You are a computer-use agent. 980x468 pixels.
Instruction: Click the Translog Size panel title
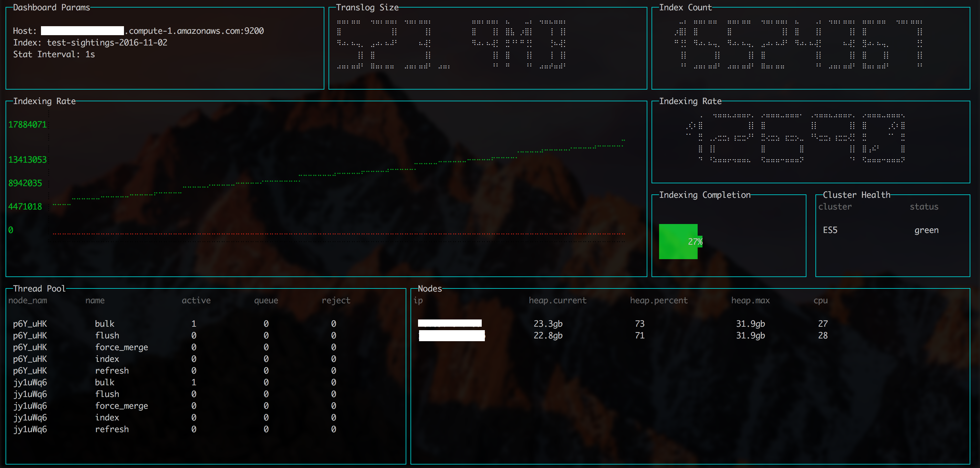[367, 8]
